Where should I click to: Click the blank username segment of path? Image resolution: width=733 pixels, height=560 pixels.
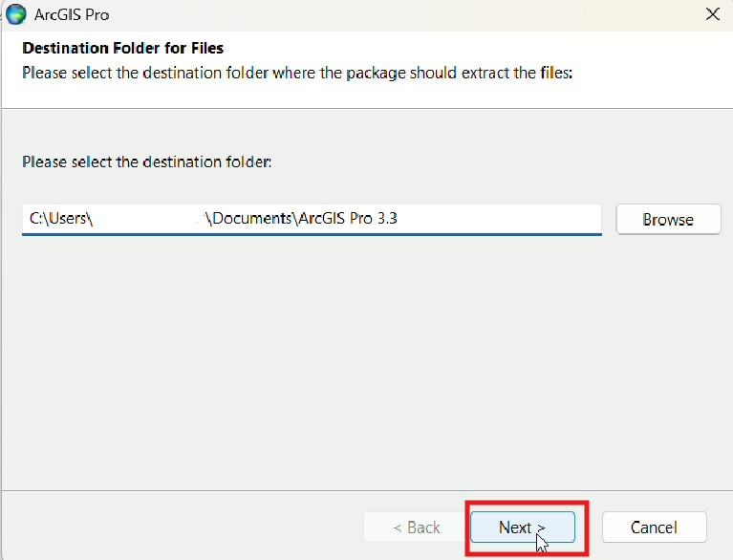148,219
